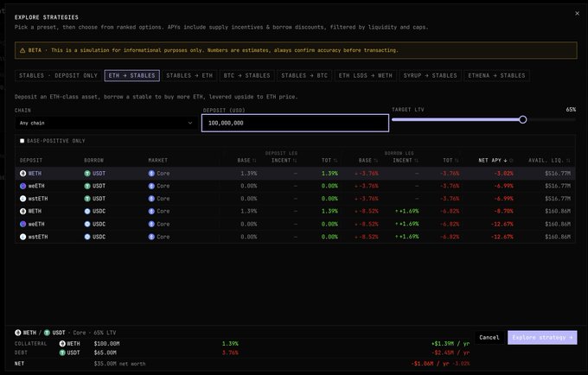Select the Stables · Deposit Only preset

pyautogui.click(x=58, y=76)
